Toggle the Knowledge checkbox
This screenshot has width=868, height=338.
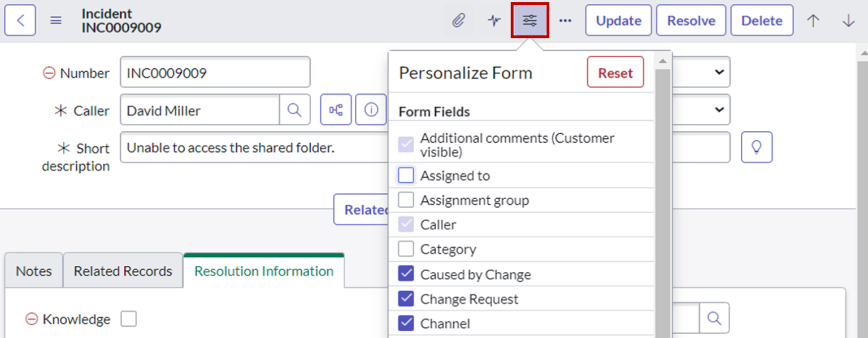point(129,319)
